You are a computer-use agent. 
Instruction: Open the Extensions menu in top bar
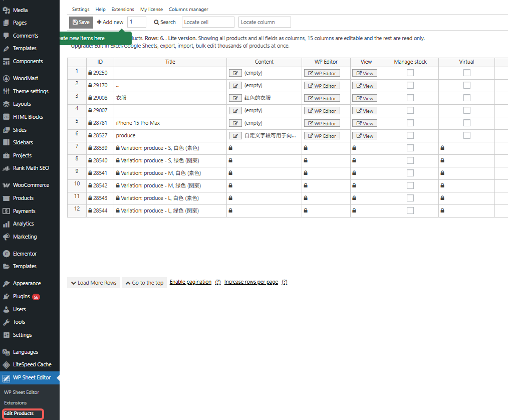pos(123,10)
